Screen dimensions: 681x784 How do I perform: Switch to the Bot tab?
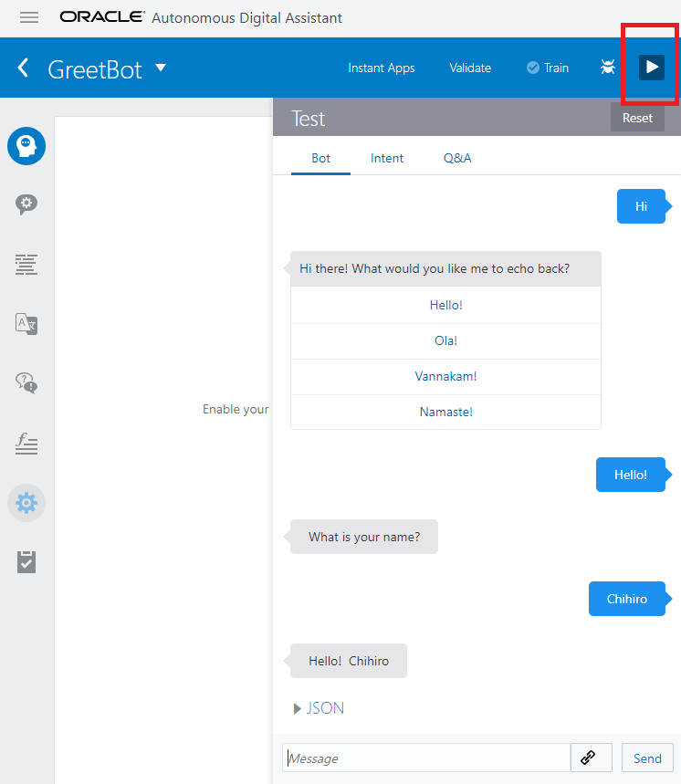tap(320, 159)
